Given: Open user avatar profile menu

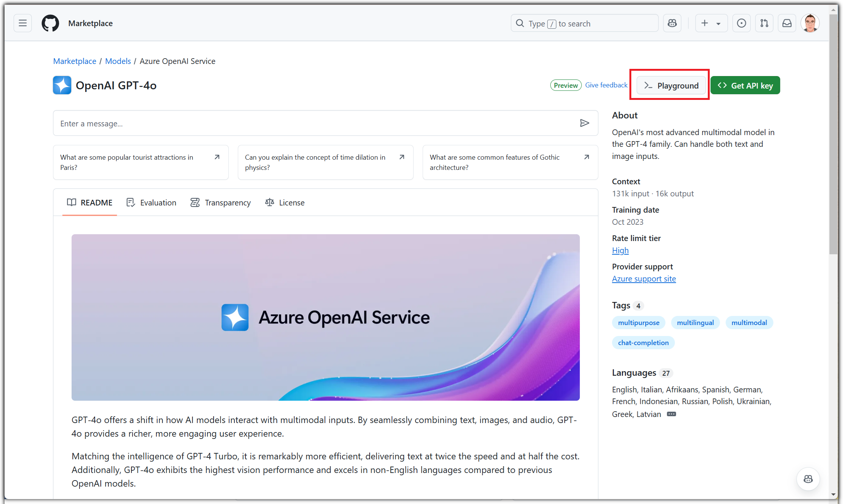Looking at the screenshot, I should pyautogui.click(x=810, y=23).
